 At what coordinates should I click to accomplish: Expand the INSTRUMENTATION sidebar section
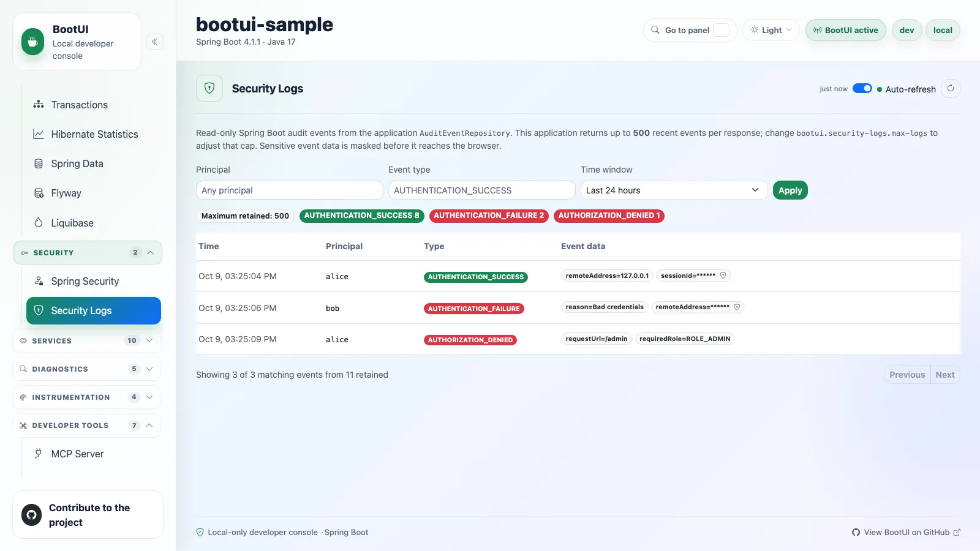click(87, 397)
